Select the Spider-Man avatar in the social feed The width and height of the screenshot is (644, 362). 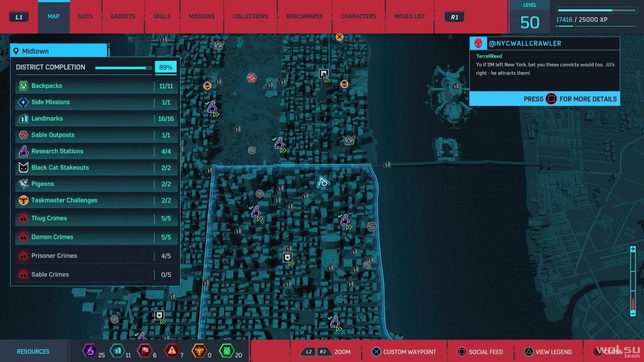point(478,43)
